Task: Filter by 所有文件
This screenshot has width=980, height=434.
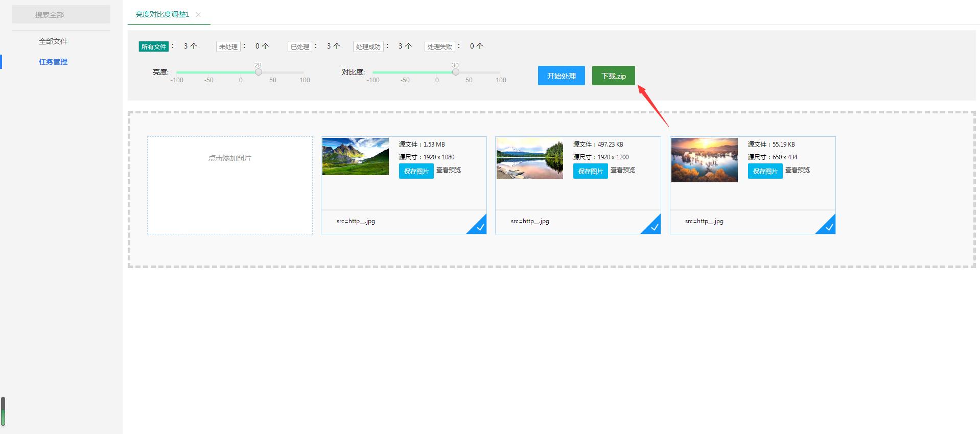Action: [154, 46]
